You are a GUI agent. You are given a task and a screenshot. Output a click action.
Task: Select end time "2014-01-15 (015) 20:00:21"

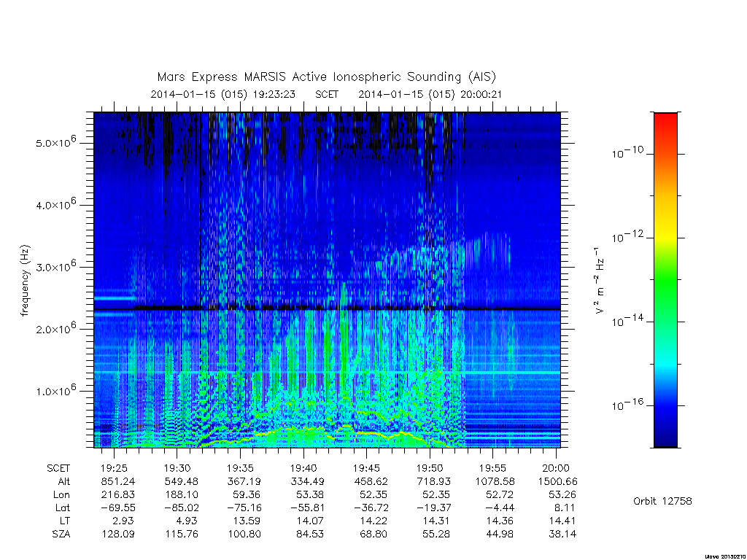point(430,94)
